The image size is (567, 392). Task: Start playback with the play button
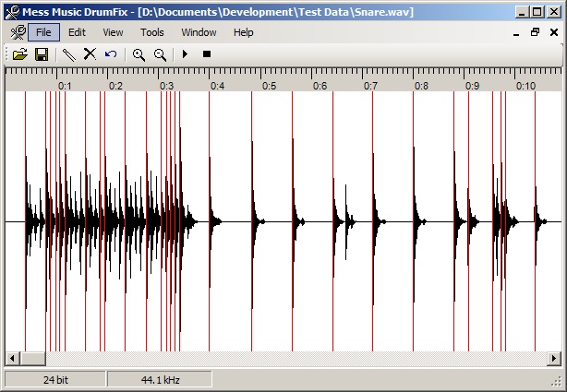pos(185,54)
